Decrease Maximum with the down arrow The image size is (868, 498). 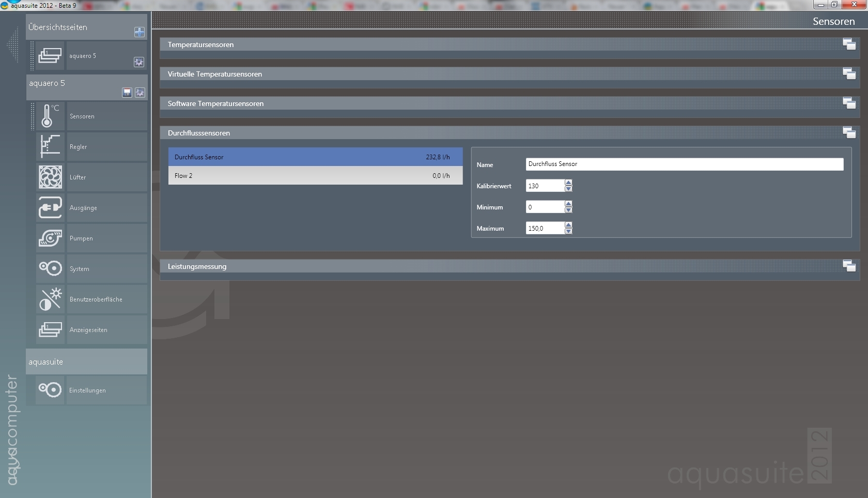click(x=568, y=231)
